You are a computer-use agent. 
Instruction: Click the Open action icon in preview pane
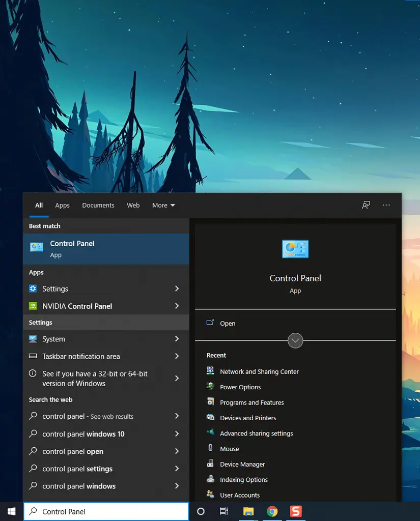(210, 322)
